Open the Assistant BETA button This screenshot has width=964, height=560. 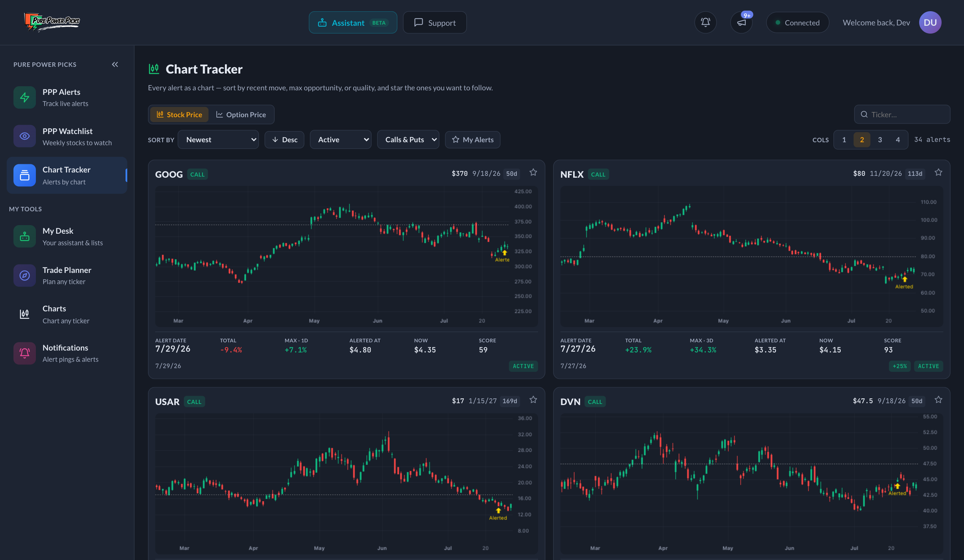[x=353, y=22]
